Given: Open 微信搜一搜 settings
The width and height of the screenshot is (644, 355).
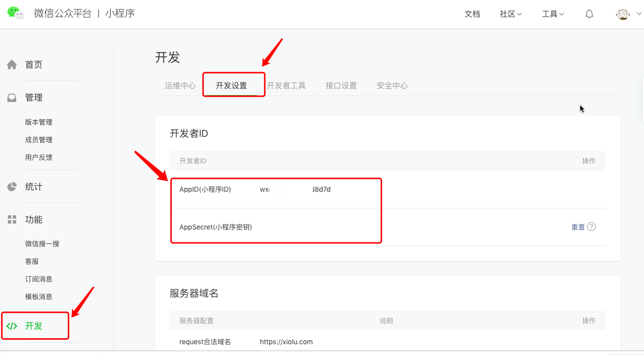Looking at the screenshot, I should [42, 244].
